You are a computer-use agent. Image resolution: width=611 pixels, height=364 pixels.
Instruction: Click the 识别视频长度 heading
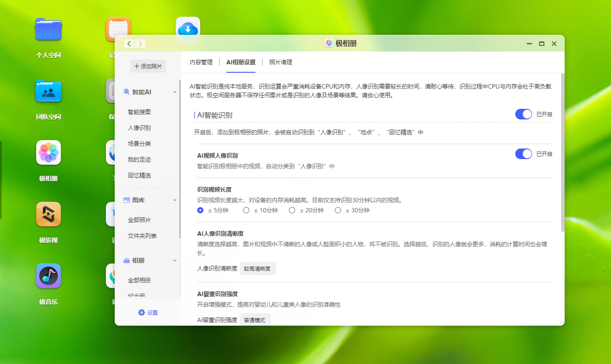coord(214,189)
